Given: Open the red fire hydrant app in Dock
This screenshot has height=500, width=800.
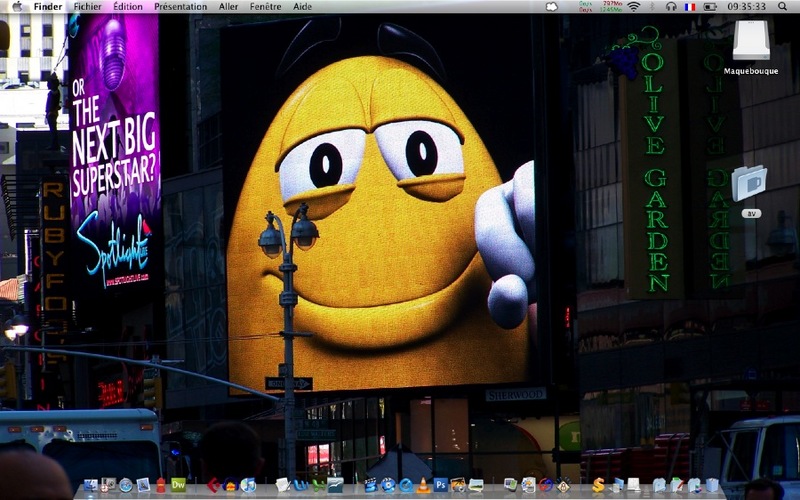Looking at the screenshot, I should (x=161, y=485).
